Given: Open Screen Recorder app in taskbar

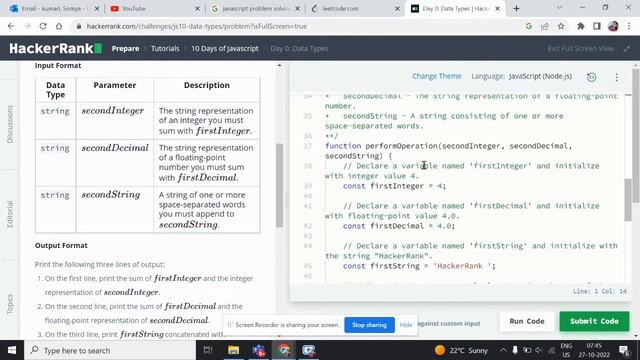Looking at the screenshot, I should [309, 350].
